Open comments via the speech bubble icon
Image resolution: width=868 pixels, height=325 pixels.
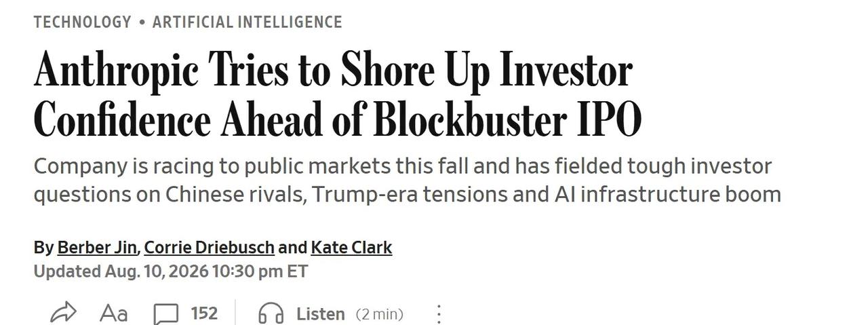point(166,314)
